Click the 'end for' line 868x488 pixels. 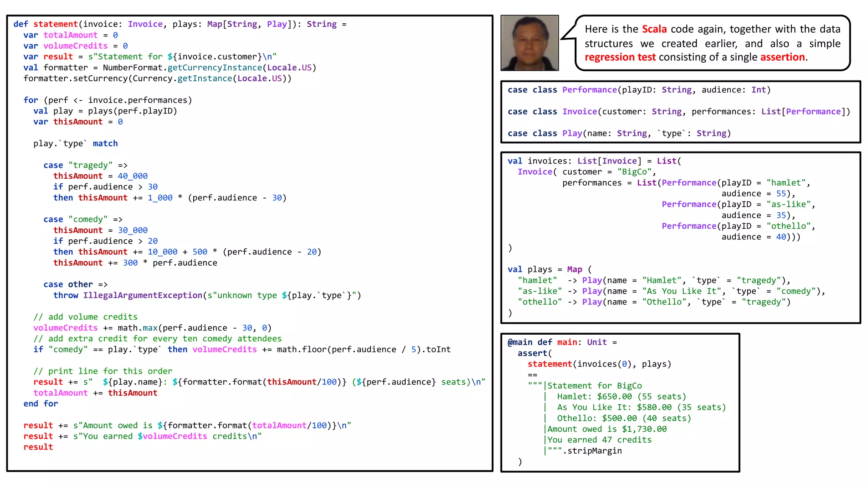[x=41, y=404]
